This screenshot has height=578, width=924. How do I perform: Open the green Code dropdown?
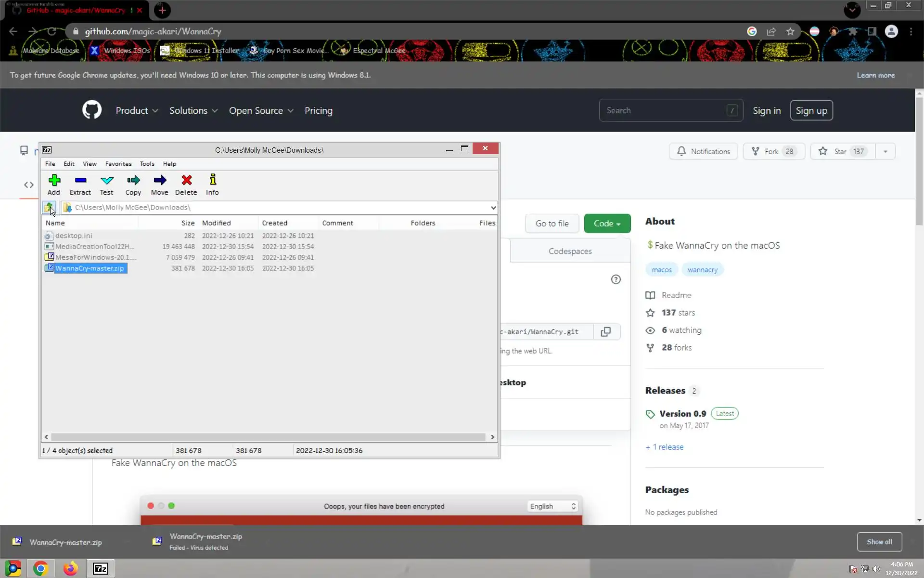click(x=607, y=223)
